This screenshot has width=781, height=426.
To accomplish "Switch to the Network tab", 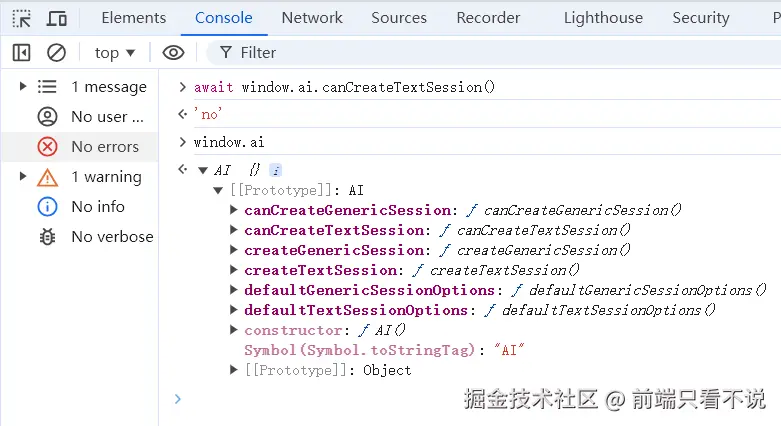I will click(x=312, y=18).
